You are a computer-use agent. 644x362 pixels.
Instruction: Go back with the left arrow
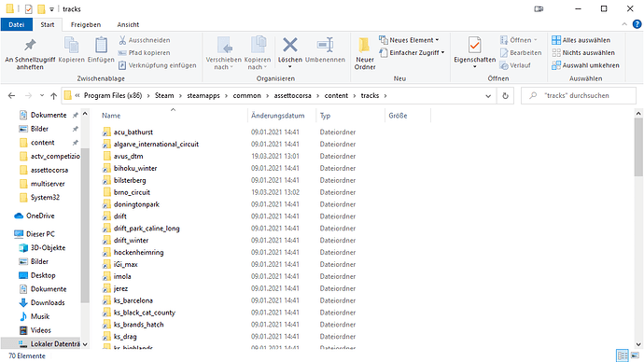(x=11, y=95)
